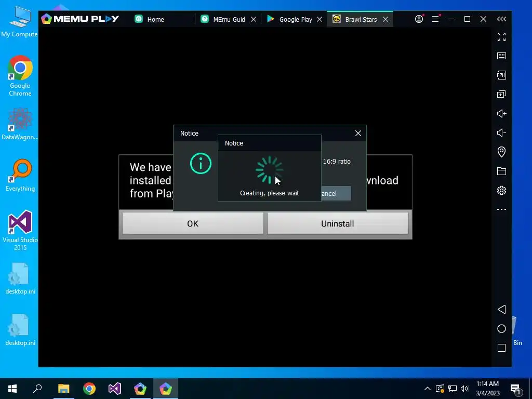
Task: Open the DataWagon desktop shortcut
Action: point(20,124)
